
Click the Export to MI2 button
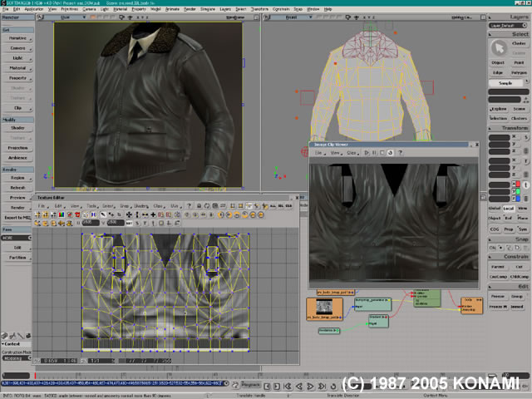[x=17, y=218]
